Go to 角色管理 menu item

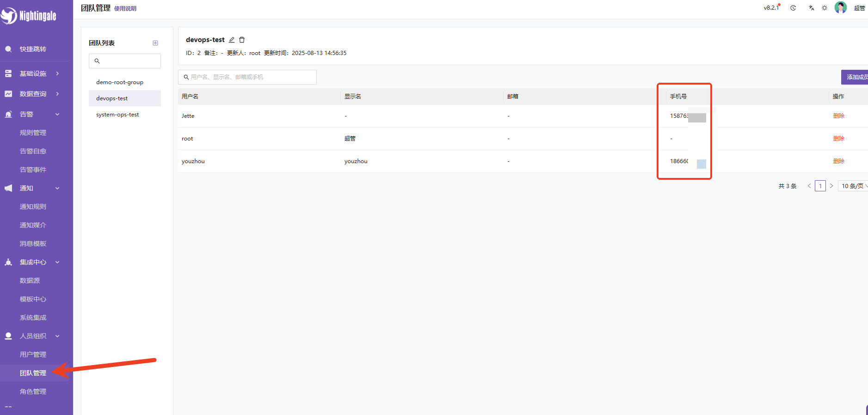[33, 391]
